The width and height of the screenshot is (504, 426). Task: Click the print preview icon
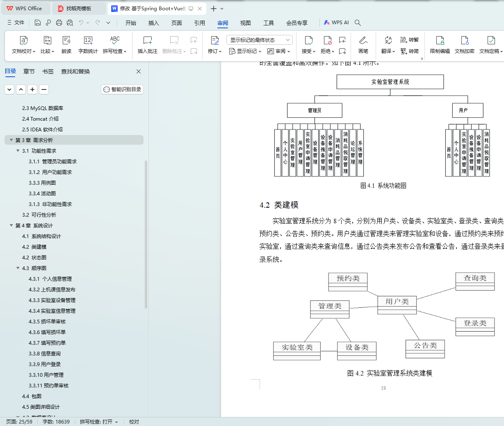click(x=70, y=23)
